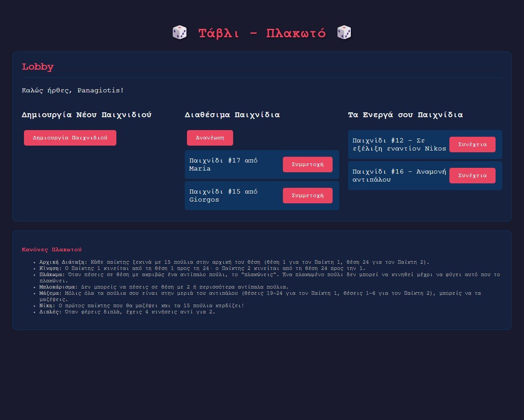Continue game #16 awaiting opponent
The image size is (524, 420).
click(x=472, y=175)
